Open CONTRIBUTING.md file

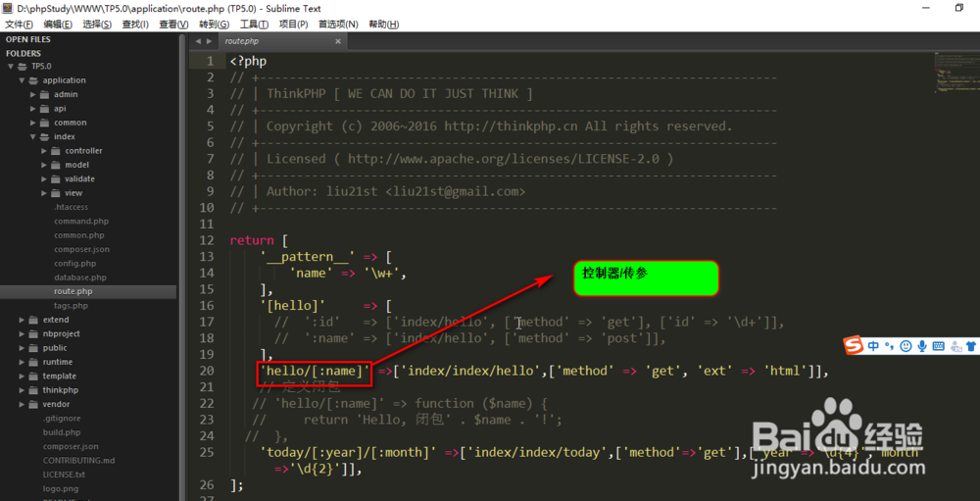[78, 461]
